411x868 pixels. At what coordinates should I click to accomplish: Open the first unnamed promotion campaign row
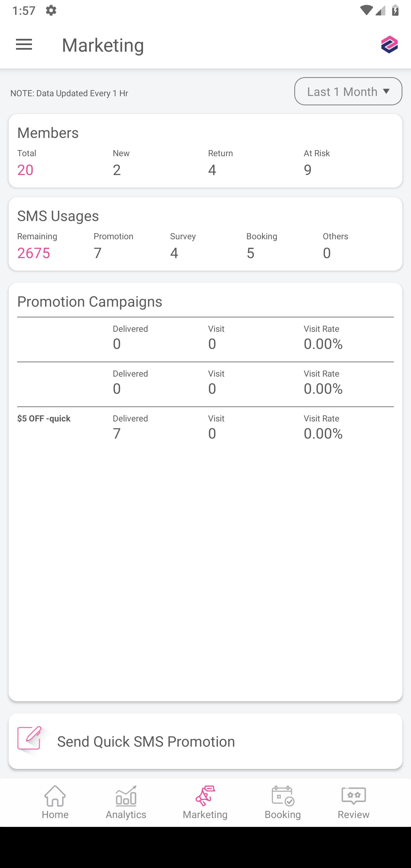[x=205, y=339]
